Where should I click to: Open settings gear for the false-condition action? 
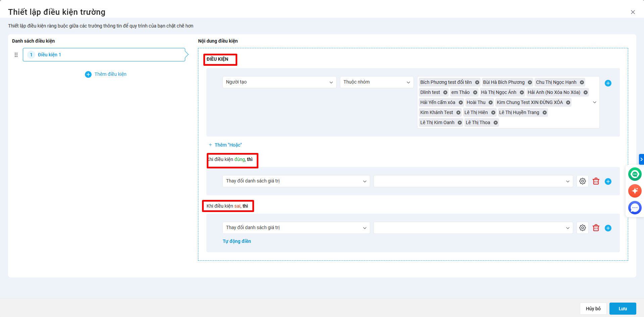tap(583, 228)
